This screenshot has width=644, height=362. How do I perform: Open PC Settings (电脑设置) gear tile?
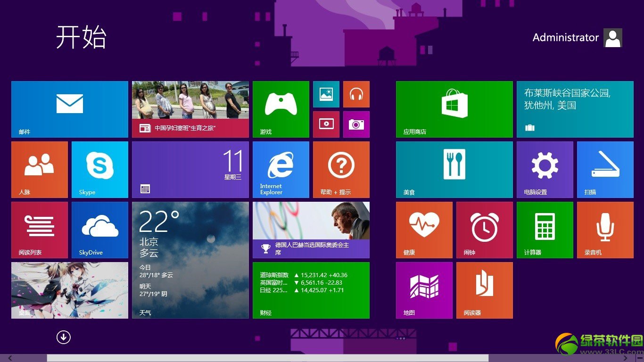545,169
